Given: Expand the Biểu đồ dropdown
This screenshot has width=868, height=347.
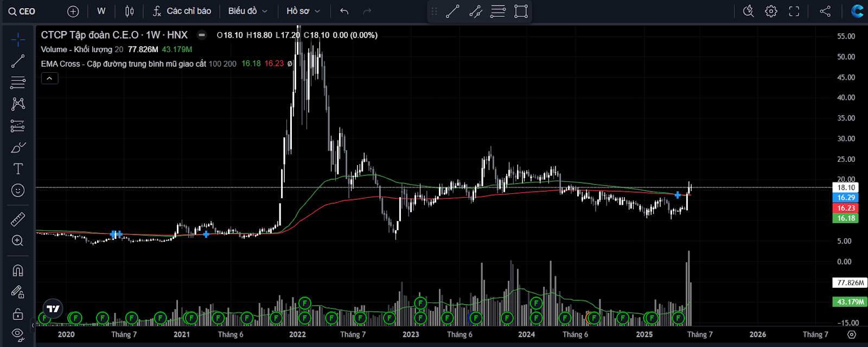Looking at the screenshot, I should click(248, 11).
